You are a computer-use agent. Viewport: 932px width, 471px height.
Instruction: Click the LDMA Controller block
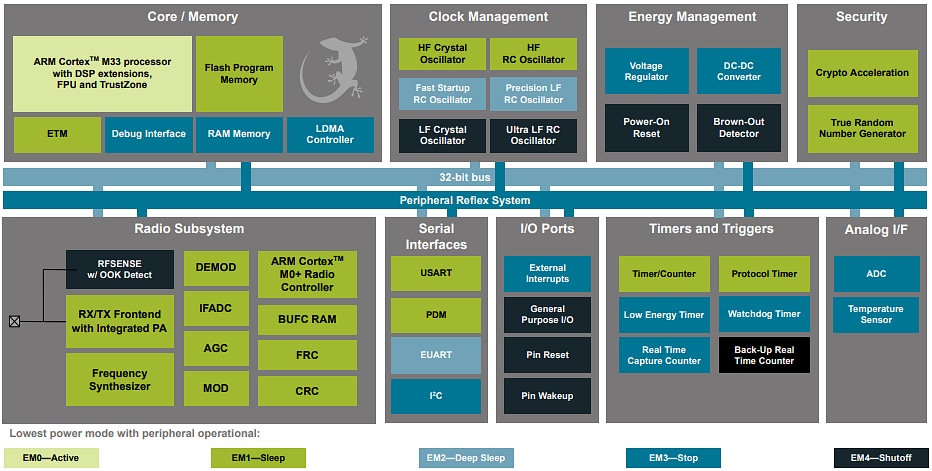click(330, 134)
